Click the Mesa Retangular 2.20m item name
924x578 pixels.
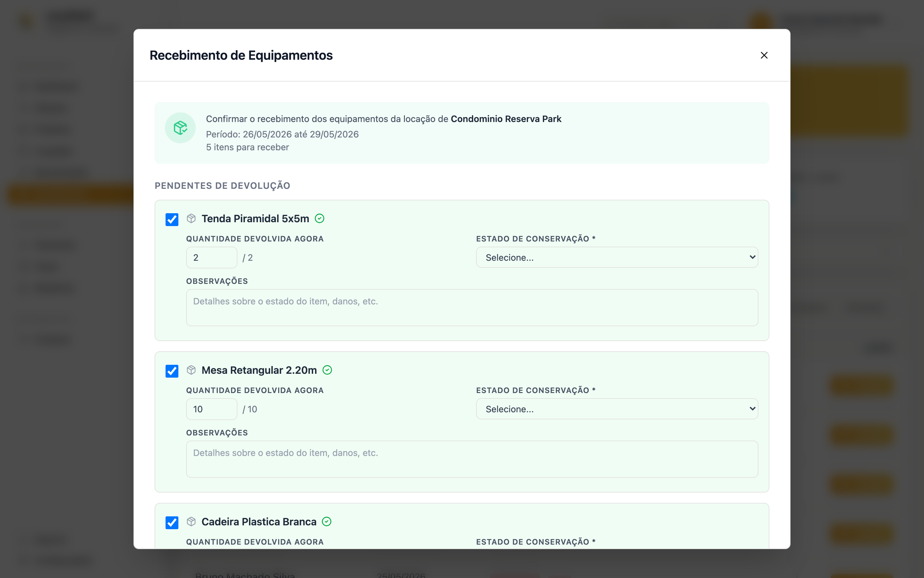click(259, 370)
